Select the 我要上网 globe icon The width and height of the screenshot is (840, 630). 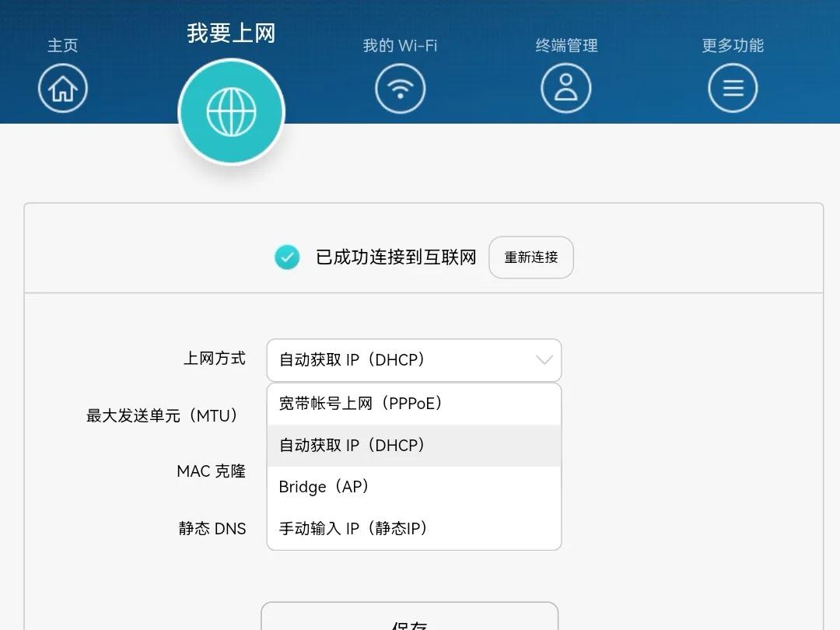[231, 111]
